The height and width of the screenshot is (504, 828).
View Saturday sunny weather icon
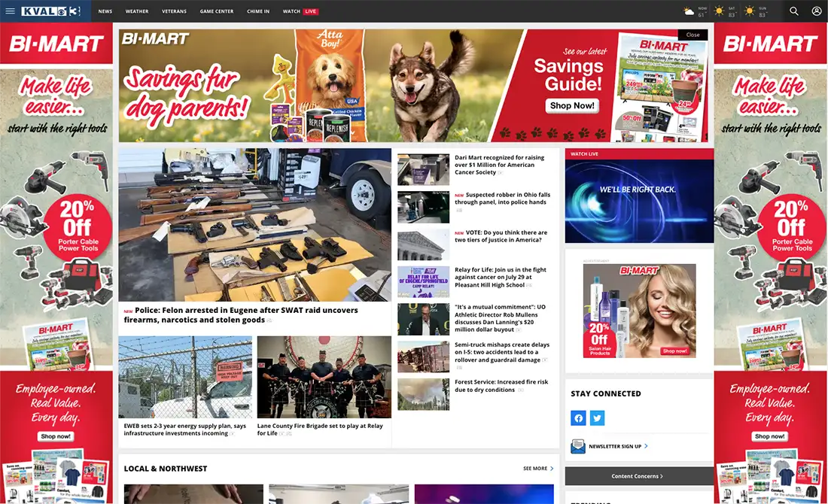pyautogui.click(x=719, y=11)
